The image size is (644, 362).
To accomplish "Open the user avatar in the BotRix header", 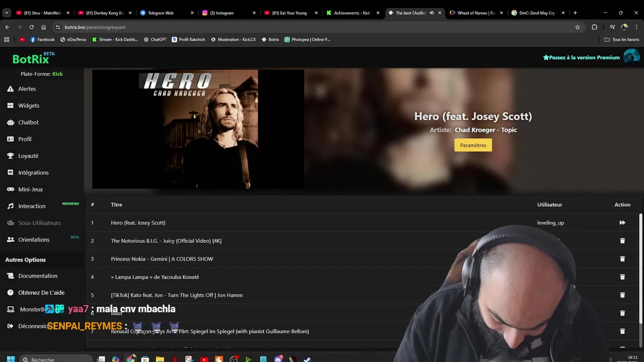I will click(x=631, y=57).
